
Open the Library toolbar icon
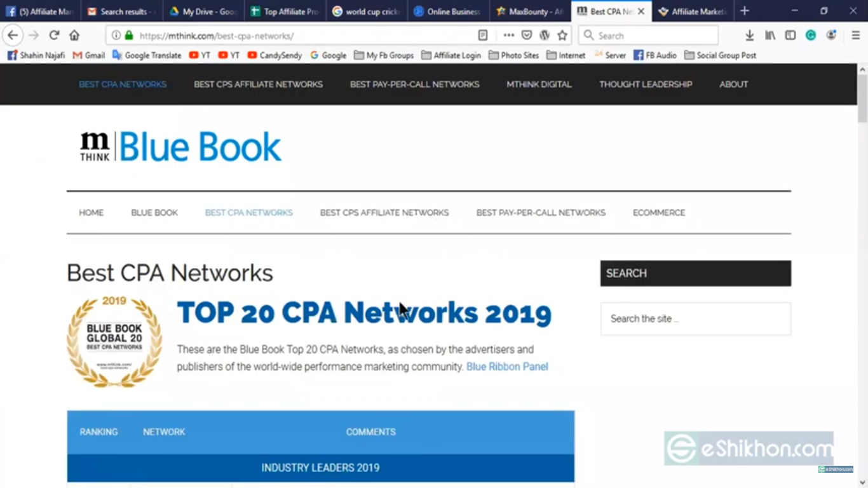770,35
